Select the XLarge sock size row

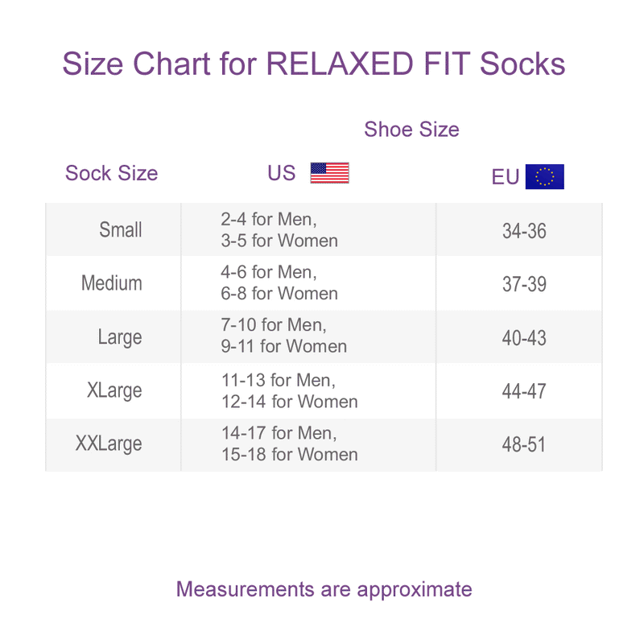(x=114, y=391)
